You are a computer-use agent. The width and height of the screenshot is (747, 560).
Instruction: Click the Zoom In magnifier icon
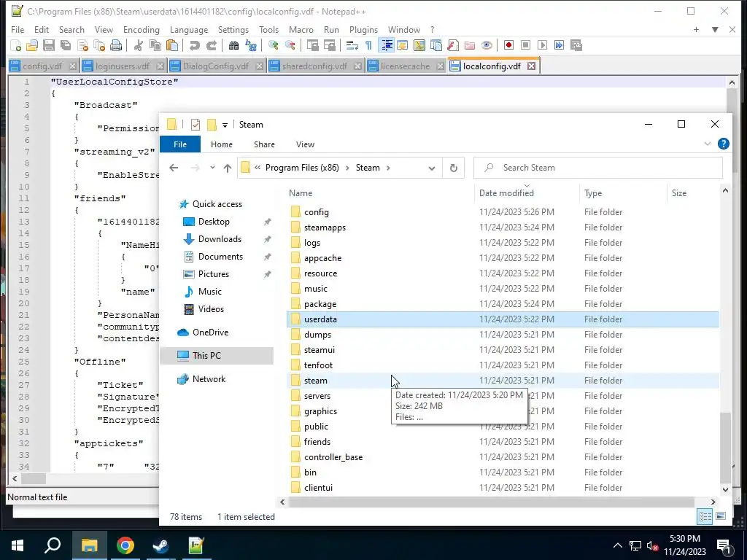pyautogui.click(x=273, y=45)
